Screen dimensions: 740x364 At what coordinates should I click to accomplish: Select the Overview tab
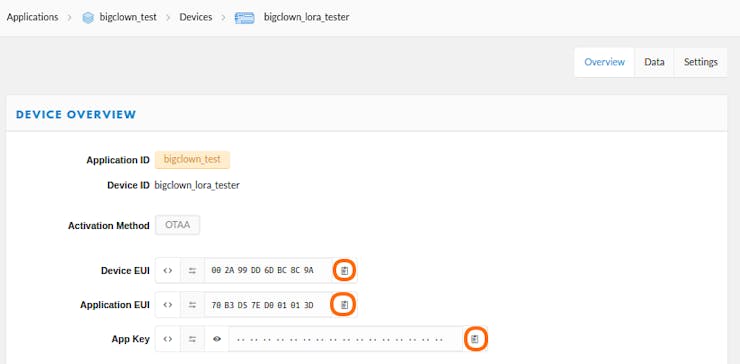point(605,62)
